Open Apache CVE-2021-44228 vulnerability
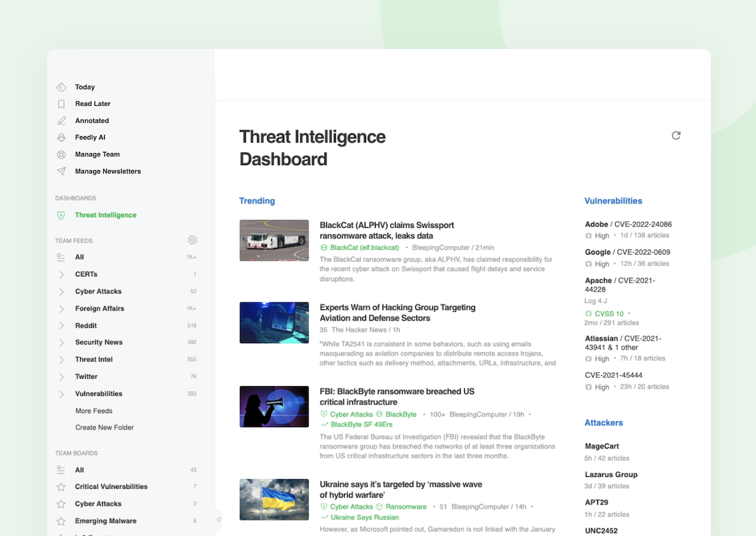Screen dimensions: 756x536 [x=620, y=285]
